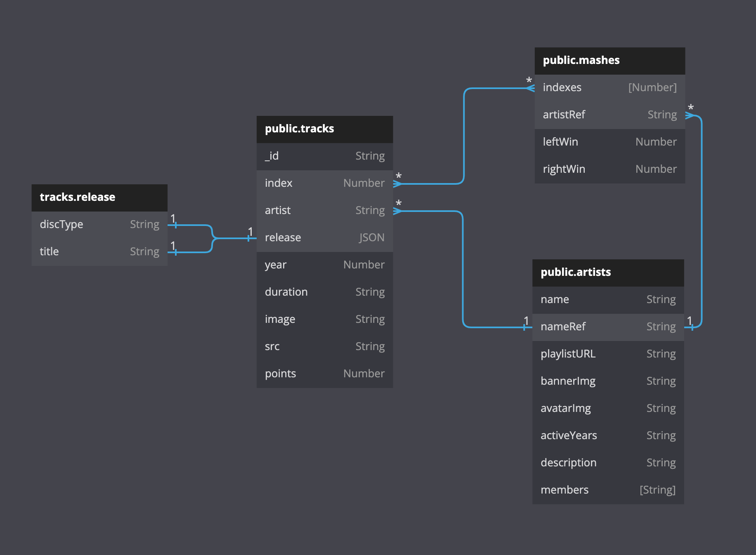756x555 pixels.
Task: Select the public.mashes table header
Action: tap(610, 61)
